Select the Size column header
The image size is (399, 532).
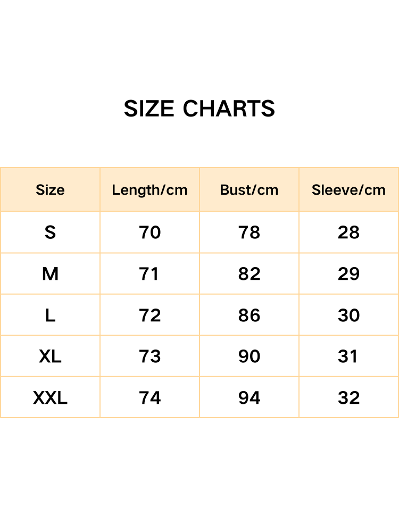pyautogui.click(x=50, y=190)
